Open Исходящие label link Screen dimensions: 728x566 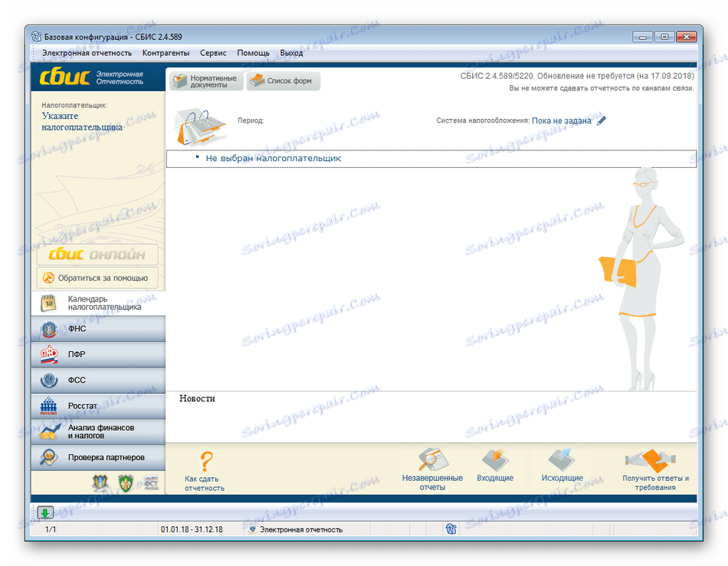click(x=562, y=478)
